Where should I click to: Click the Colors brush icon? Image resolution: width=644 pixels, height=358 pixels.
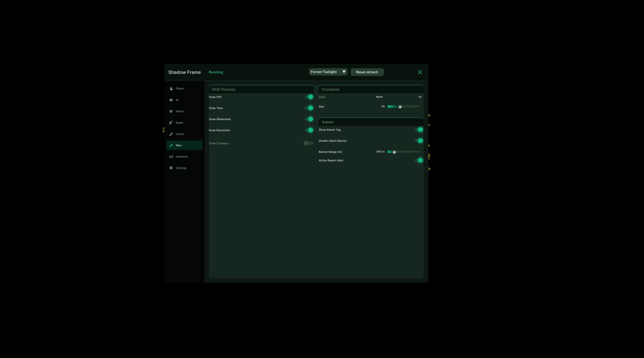[x=171, y=134]
